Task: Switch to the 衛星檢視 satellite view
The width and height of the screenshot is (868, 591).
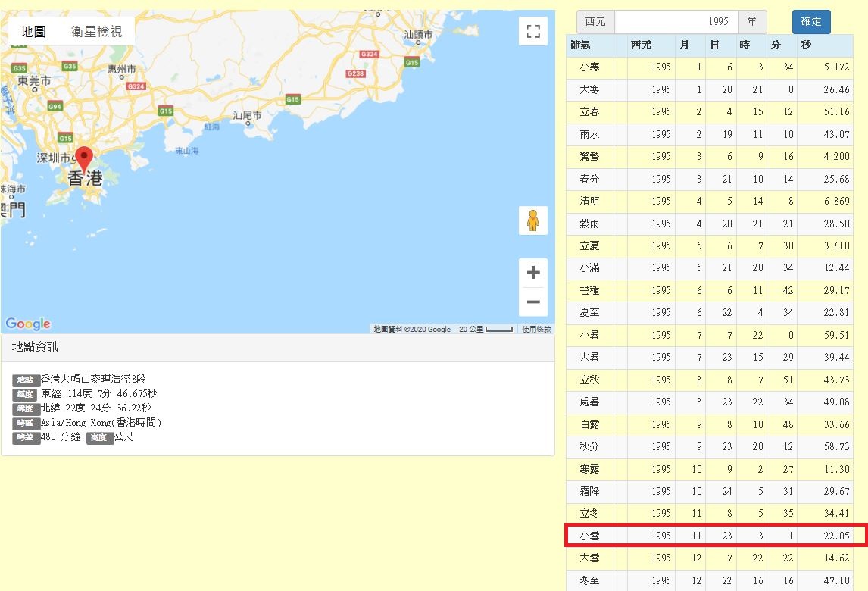Action: coord(96,31)
